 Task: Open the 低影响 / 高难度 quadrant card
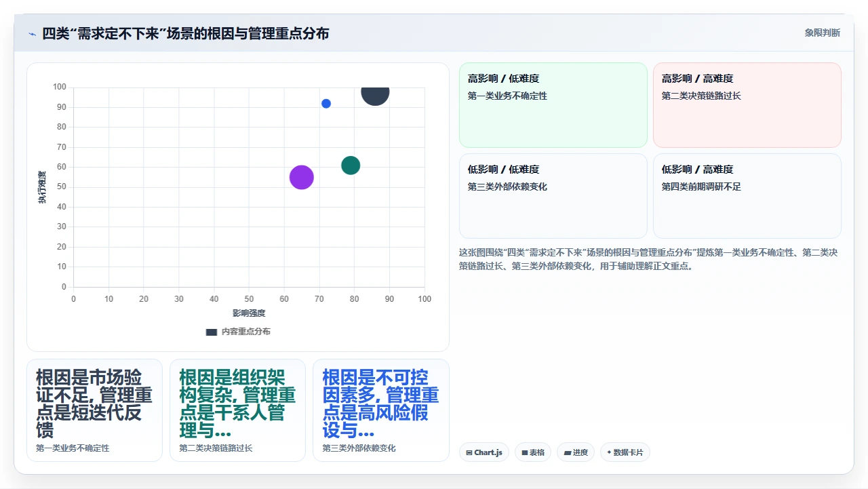[x=747, y=196]
